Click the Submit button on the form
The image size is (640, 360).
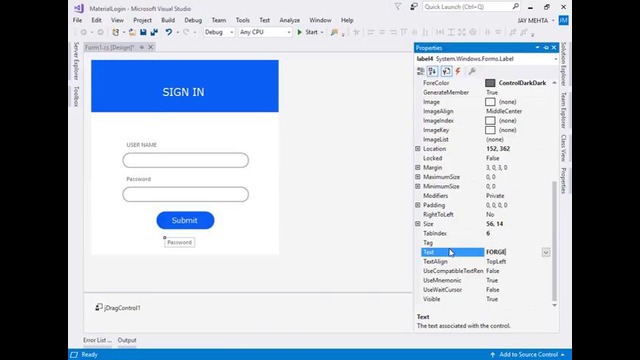pos(185,220)
